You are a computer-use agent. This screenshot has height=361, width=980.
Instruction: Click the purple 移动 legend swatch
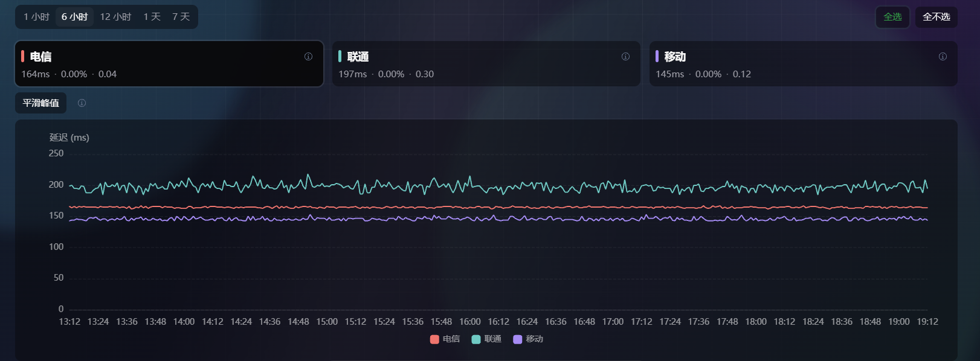[x=517, y=339]
